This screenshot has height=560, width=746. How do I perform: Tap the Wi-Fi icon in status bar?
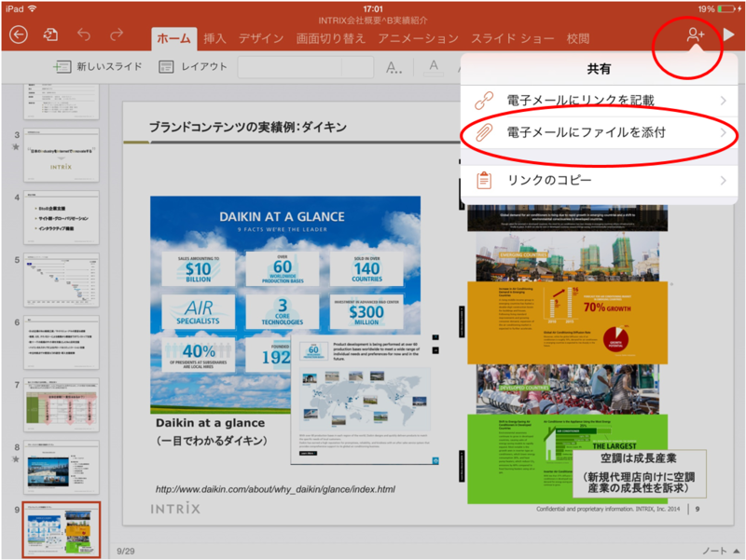(x=32, y=8)
